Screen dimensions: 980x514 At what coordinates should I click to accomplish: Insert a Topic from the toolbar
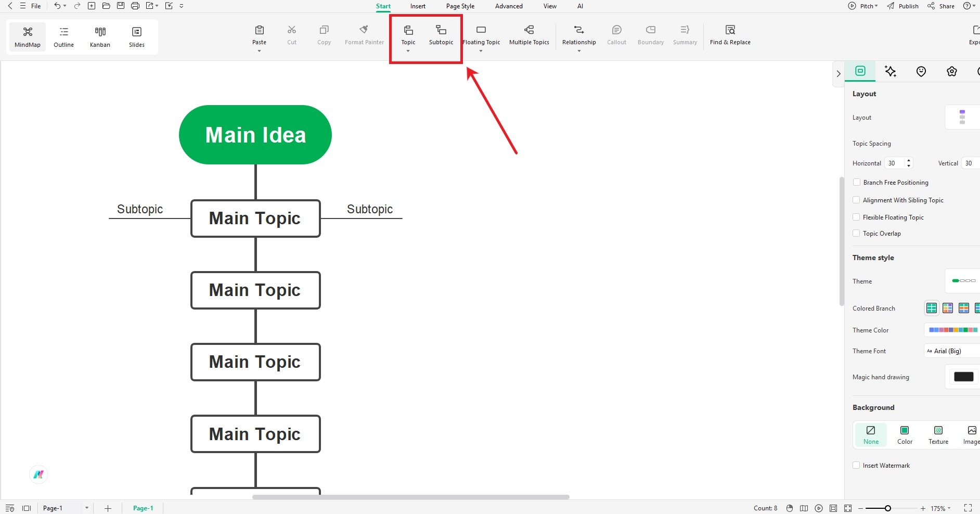408,35
